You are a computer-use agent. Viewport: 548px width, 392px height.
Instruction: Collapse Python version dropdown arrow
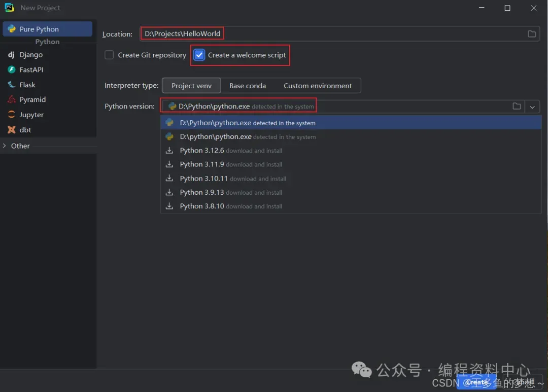coord(532,107)
